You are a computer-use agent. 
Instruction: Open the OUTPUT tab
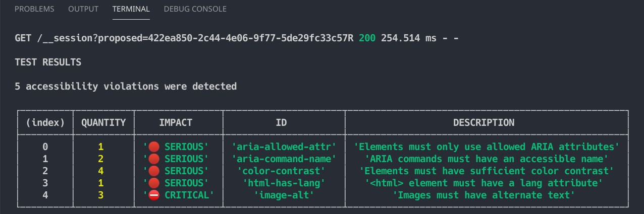84,9
